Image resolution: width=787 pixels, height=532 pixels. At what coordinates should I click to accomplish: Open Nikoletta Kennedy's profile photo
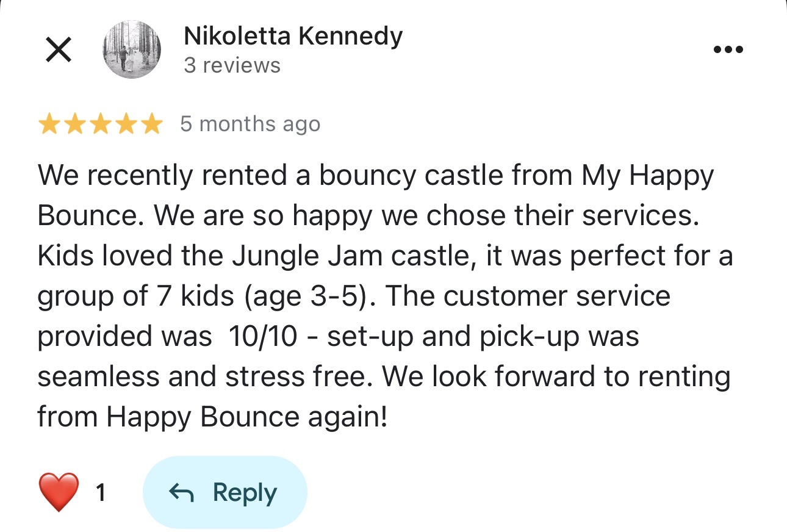pos(132,50)
